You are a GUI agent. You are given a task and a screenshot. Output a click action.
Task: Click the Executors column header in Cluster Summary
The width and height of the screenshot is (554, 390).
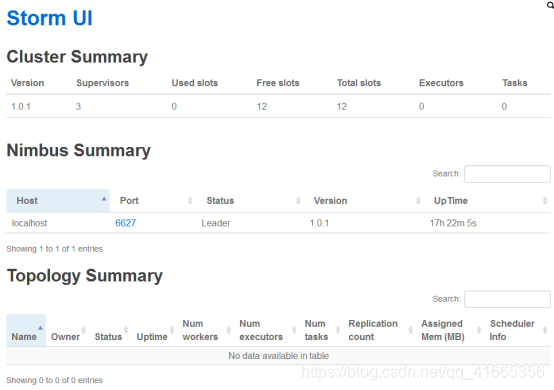[441, 83]
